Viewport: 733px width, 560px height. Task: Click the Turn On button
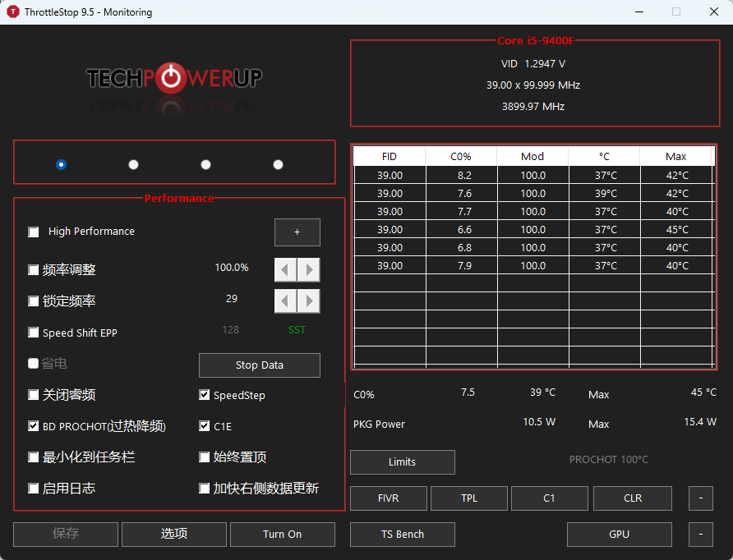pyautogui.click(x=283, y=535)
